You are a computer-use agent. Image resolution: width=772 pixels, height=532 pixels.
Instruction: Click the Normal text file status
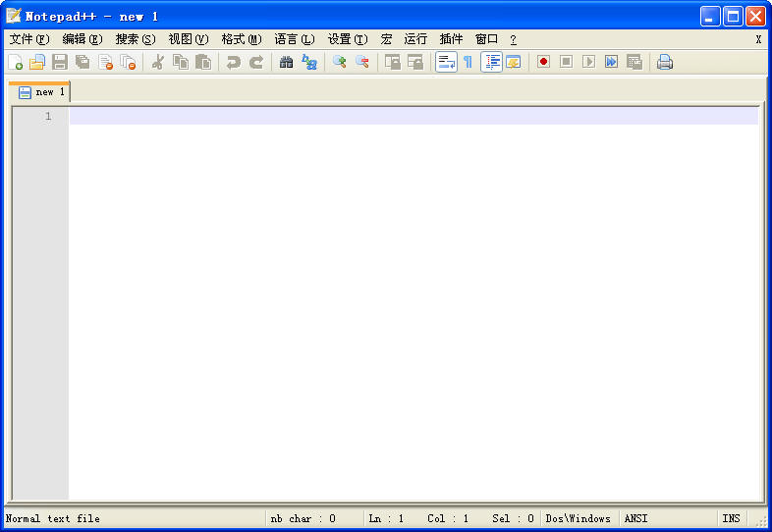(x=53, y=518)
